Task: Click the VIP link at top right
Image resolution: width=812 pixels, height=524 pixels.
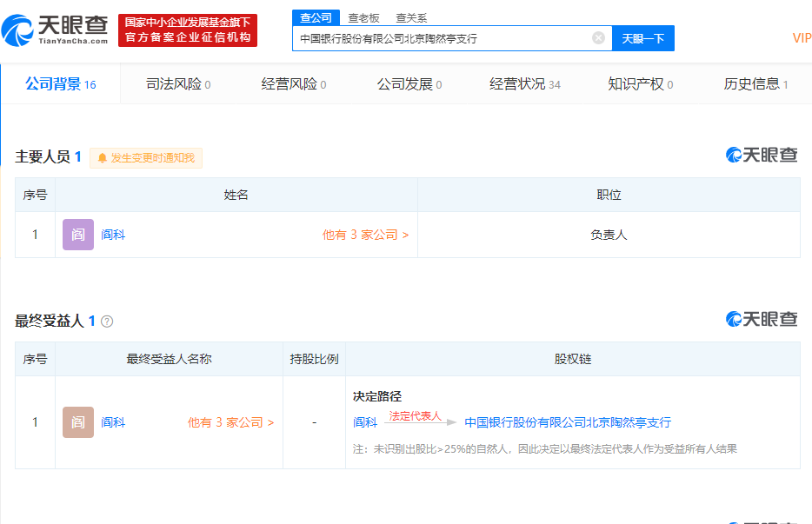Action: (802, 37)
